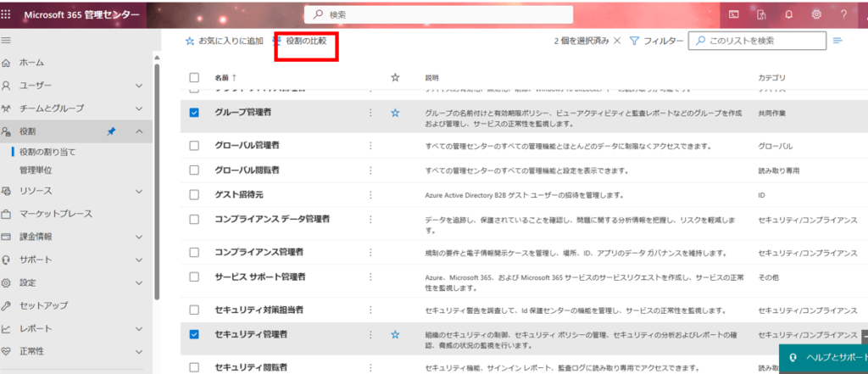Open ヘルプとサポート button

click(x=824, y=357)
